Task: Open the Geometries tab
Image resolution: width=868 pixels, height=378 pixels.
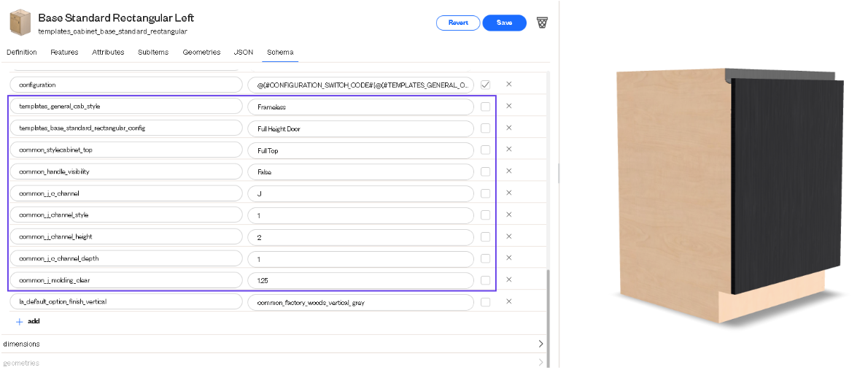Action: 201,52
